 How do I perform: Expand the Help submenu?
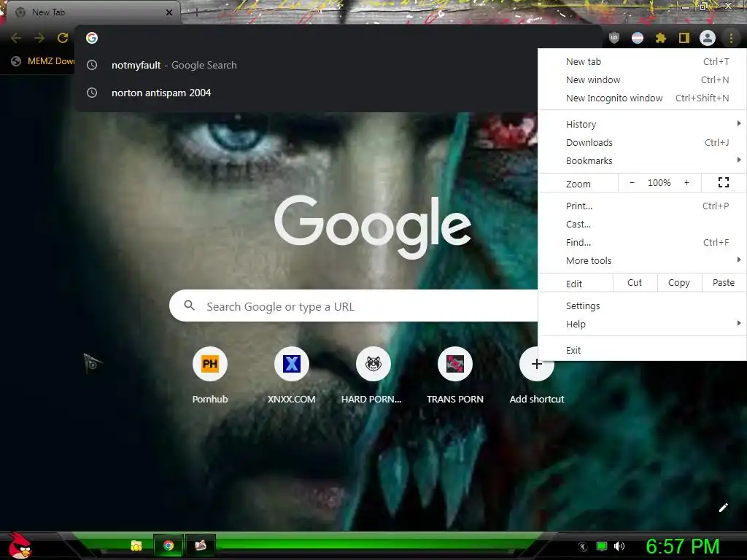[x=642, y=324]
